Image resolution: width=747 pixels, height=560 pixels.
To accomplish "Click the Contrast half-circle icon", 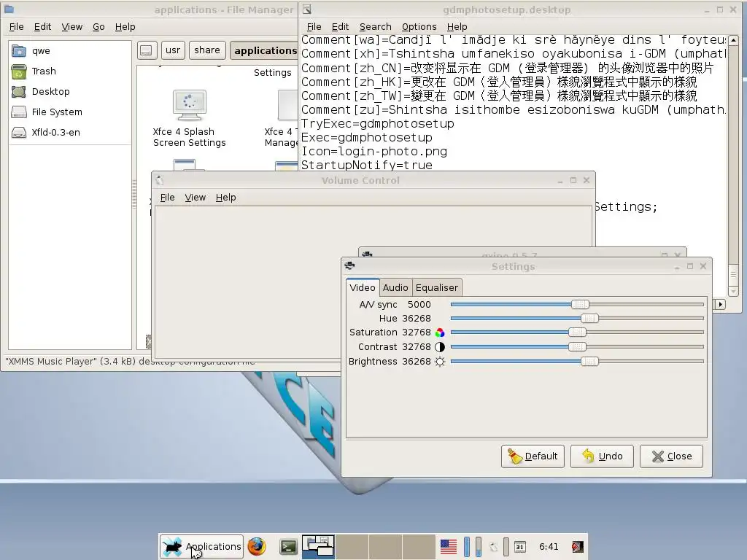I will click(x=440, y=346).
